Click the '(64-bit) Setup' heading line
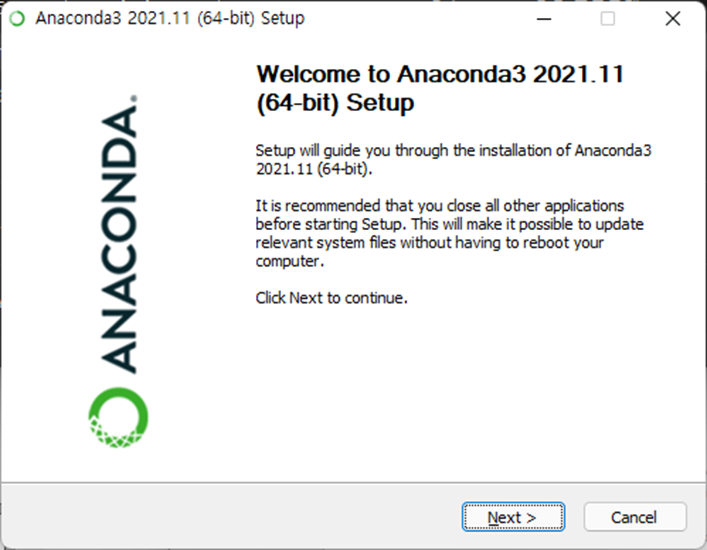 335,103
